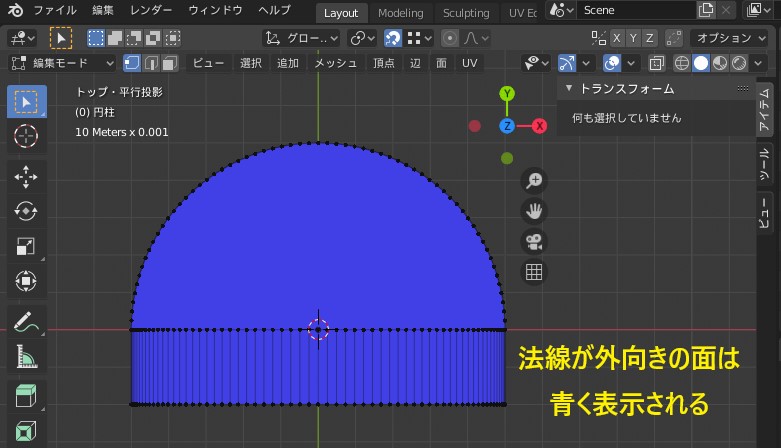The width and height of the screenshot is (781, 448).
Task: Enable face select mode
Action: (170, 63)
